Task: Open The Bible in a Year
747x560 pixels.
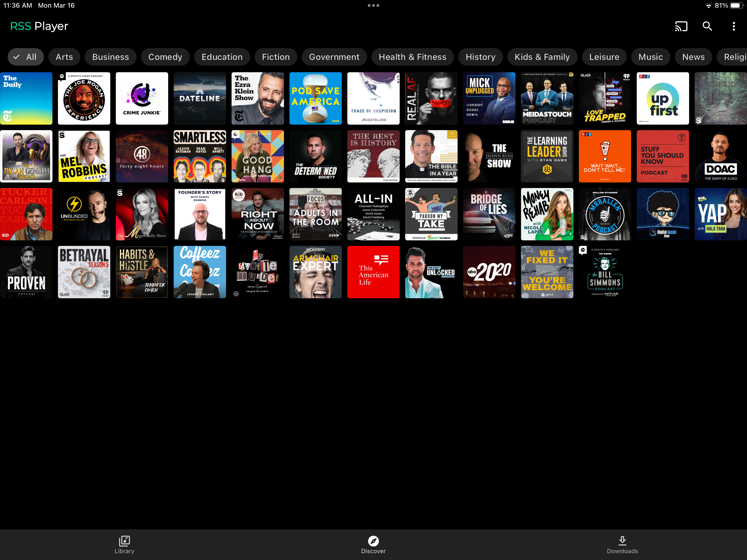Action: 431,156
